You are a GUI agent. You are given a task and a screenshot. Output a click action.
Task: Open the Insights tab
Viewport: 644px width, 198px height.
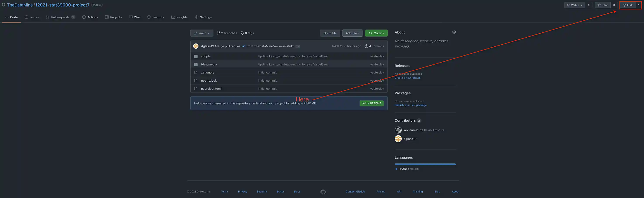point(179,17)
